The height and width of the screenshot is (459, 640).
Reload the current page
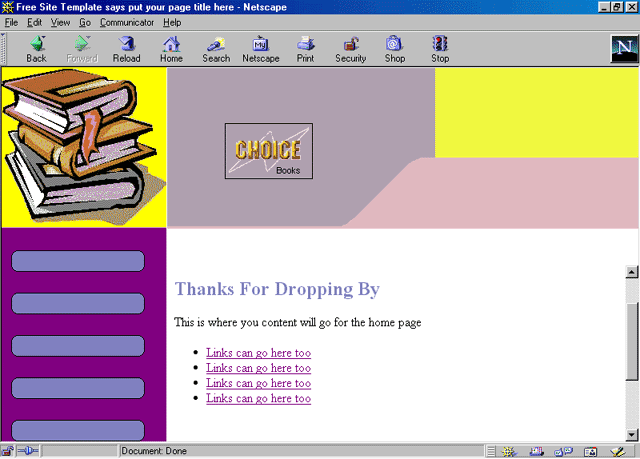[126, 49]
